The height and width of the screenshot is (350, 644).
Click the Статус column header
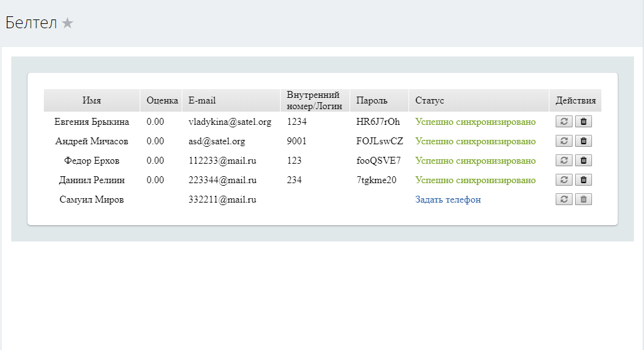click(429, 100)
